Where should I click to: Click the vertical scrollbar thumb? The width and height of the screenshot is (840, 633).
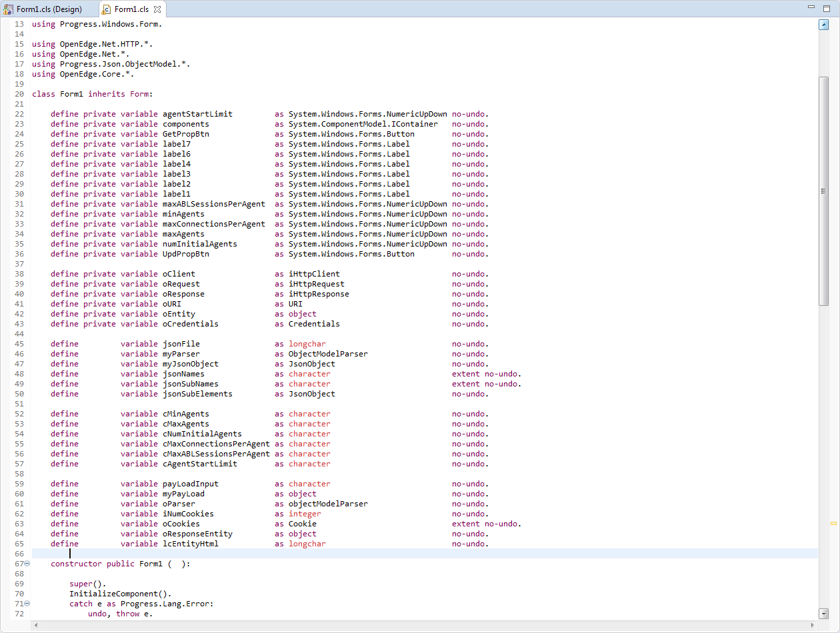(823, 191)
